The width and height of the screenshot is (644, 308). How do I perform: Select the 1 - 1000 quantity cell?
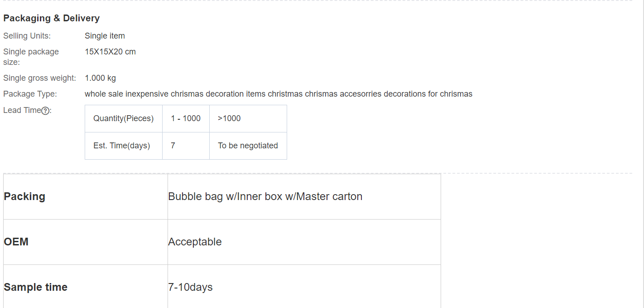[186, 118]
